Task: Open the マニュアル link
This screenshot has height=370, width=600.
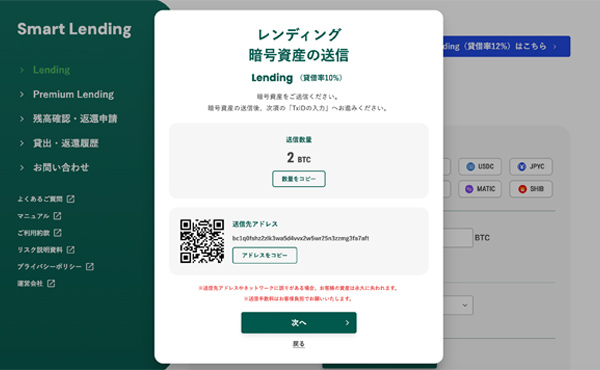Action: (x=33, y=216)
